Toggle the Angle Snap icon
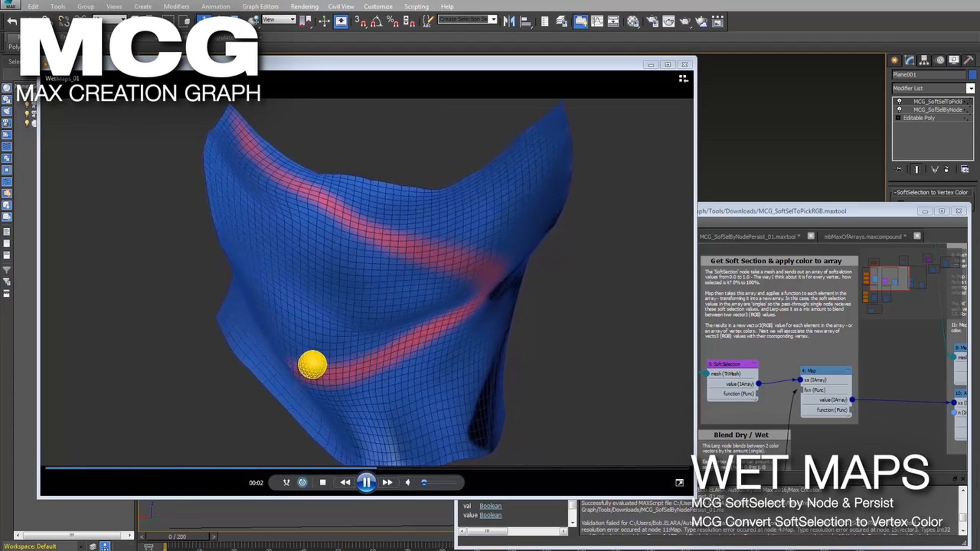This screenshot has height=551, width=980. point(376,21)
